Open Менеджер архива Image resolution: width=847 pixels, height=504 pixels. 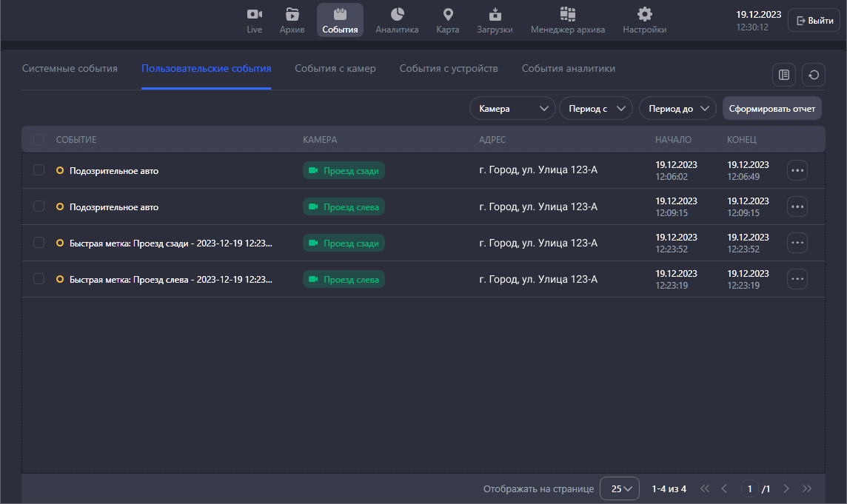click(567, 21)
